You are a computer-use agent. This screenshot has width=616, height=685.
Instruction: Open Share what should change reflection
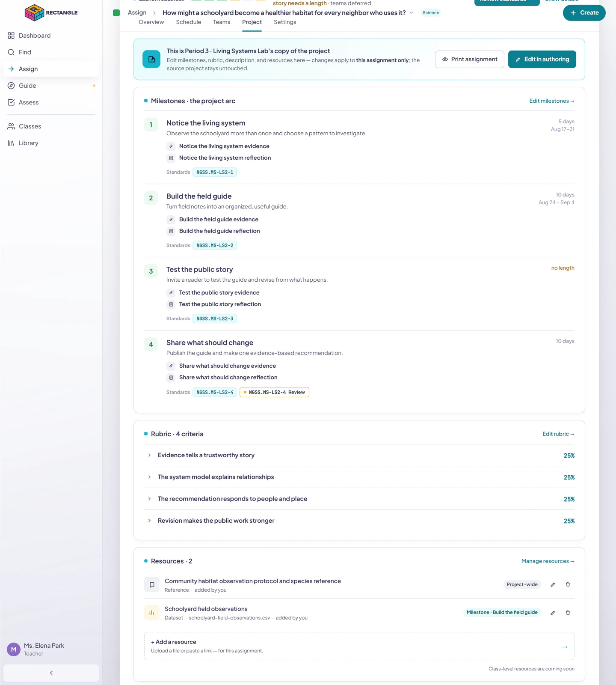(228, 378)
